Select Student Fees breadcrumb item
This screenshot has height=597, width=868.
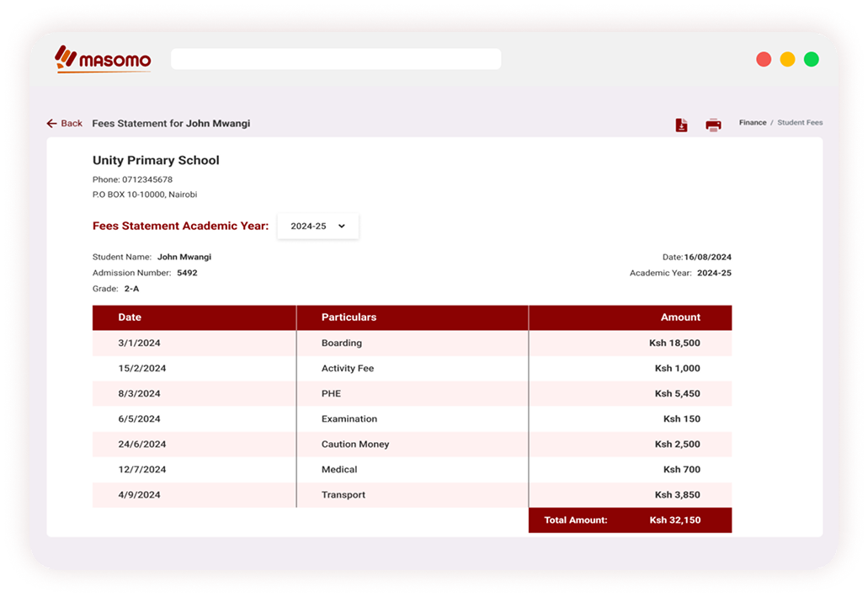pyautogui.click(x=799, y=123)
